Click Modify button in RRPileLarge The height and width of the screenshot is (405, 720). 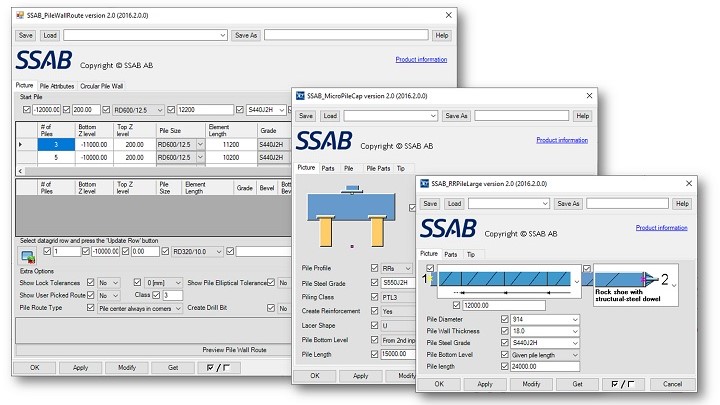click(x=531, y=384)
